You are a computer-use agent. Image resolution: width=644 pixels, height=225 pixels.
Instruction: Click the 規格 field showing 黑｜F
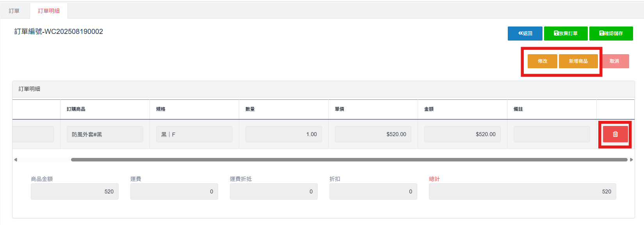(194, 134)
